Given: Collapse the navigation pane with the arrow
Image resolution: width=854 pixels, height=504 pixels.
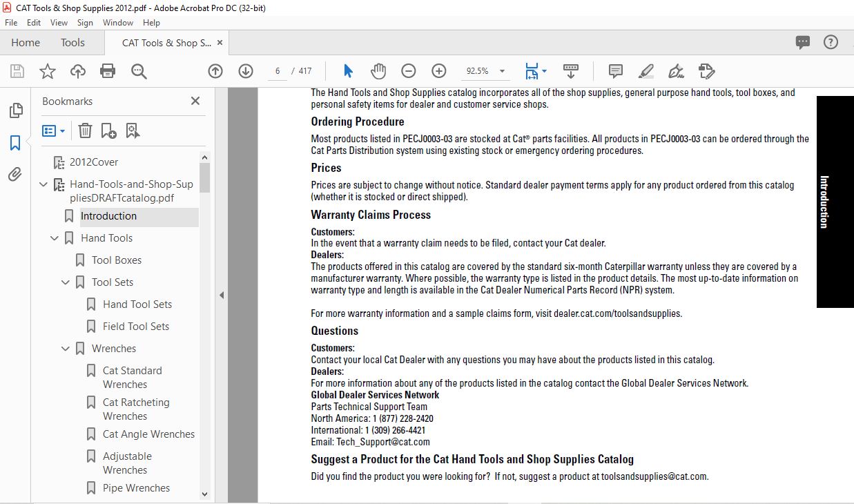Looking at the screenshot, I should [222, 295].
